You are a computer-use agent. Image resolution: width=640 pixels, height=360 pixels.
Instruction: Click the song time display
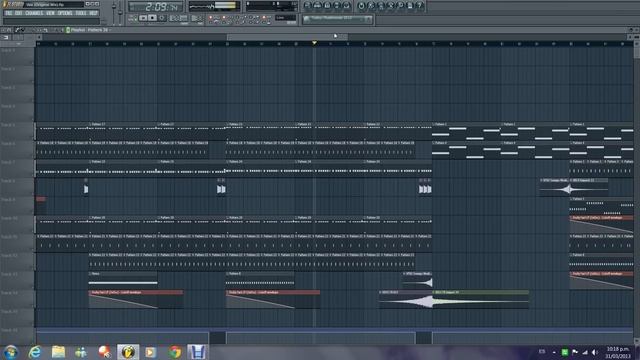[x=155, y=7]
